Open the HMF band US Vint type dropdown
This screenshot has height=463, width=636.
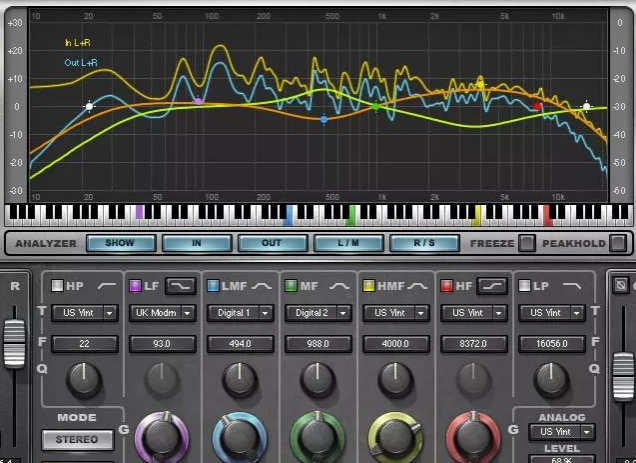coord(396,313)
